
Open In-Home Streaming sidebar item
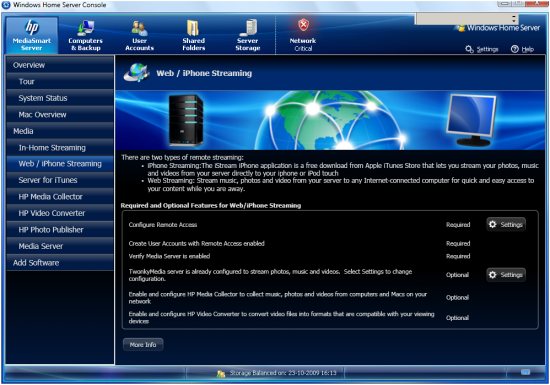[x=60, y=147]
